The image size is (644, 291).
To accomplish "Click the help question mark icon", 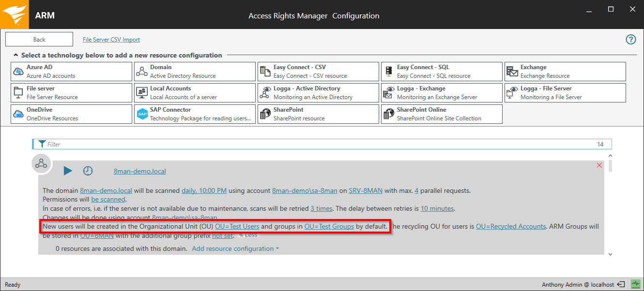I will (630, 40).
